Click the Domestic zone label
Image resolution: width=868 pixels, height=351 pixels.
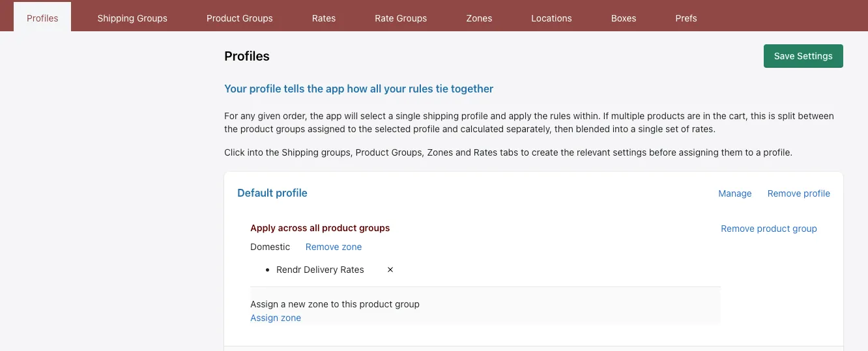click(270, 247)
